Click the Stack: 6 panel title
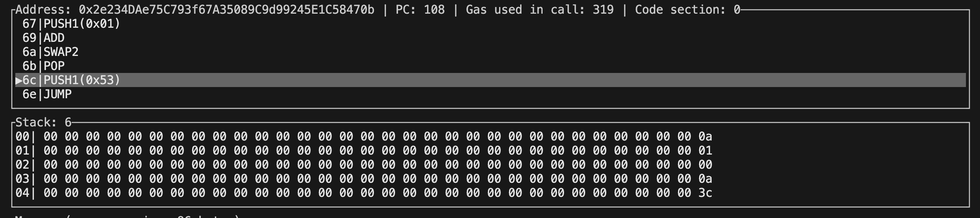980x218 pixels. [43, 123]
